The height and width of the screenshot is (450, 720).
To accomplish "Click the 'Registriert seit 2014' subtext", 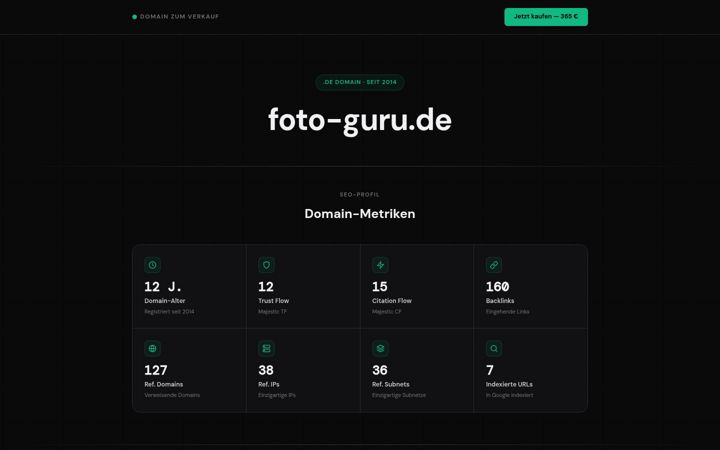I will click(169, 312).
